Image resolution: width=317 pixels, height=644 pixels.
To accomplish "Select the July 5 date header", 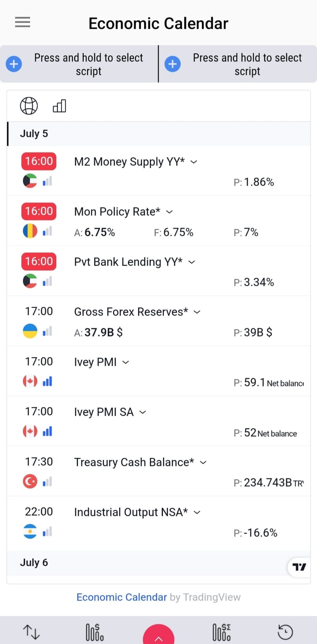I will pos(34,134).
